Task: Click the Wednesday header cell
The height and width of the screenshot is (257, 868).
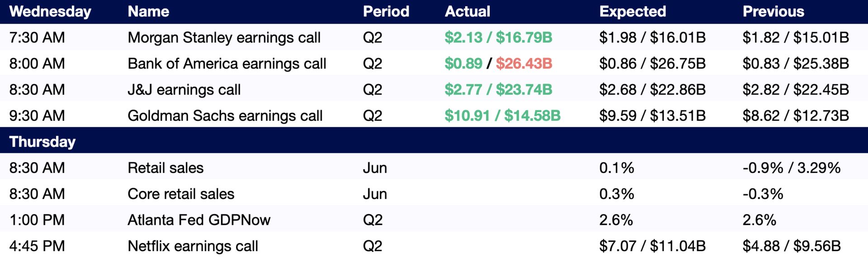Action: (50, 12)
